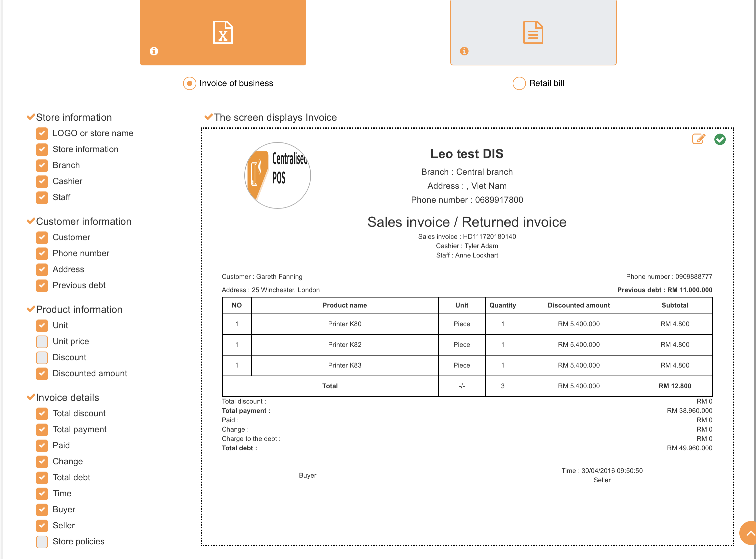Toggle the Product information section header
This screenshot has height=559, width=756.
pyautogui.click(x=79, y=309)
